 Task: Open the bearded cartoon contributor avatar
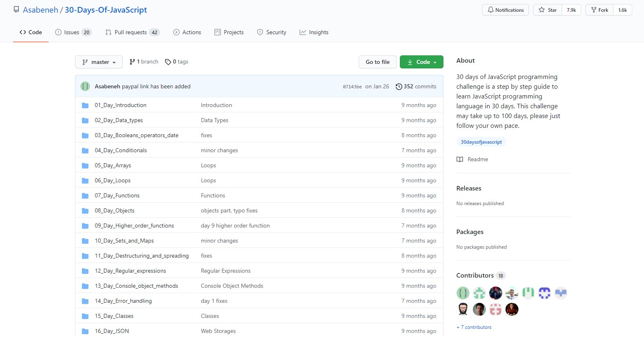(x=463, y=309)
